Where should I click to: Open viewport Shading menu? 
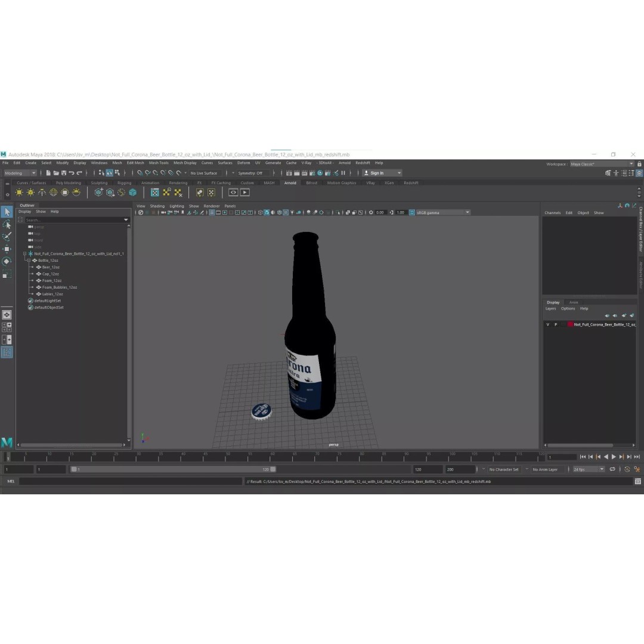[157, 206]
